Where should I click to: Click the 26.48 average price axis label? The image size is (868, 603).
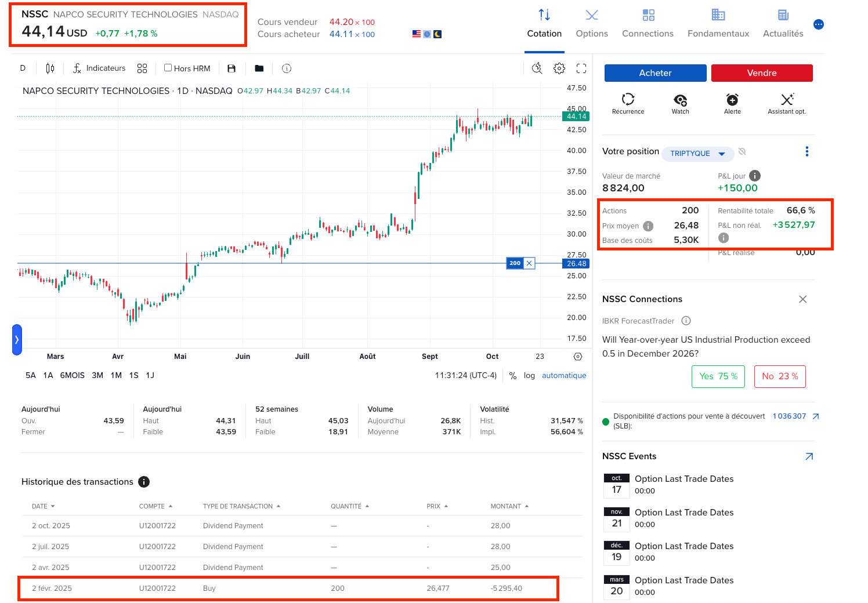tap(576, 264)
